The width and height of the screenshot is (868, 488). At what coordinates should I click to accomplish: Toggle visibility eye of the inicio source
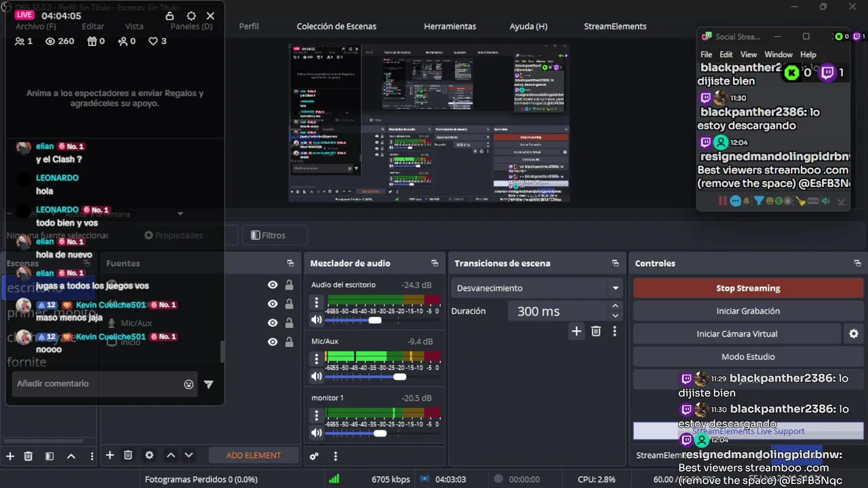pyautogui.click(x=273, y=342)
